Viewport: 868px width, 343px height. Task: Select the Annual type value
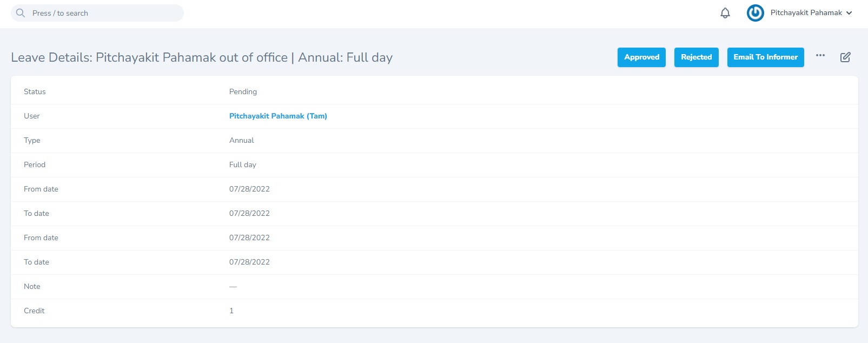pos(241,140)
